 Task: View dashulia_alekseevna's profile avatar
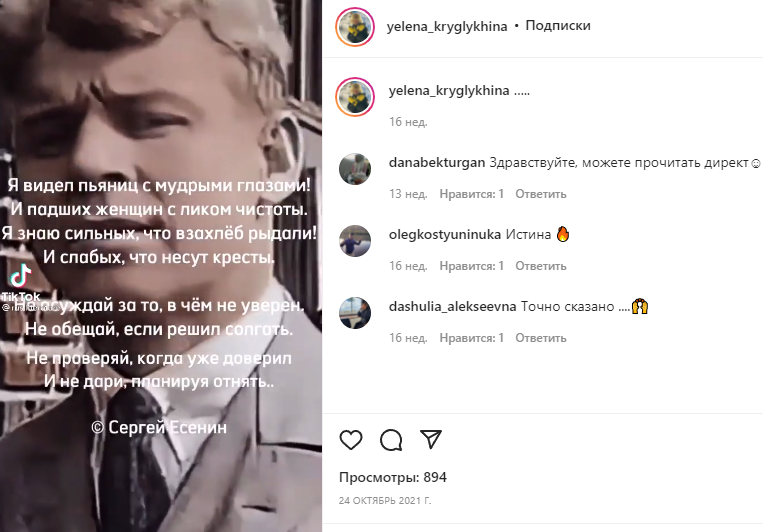355,313
